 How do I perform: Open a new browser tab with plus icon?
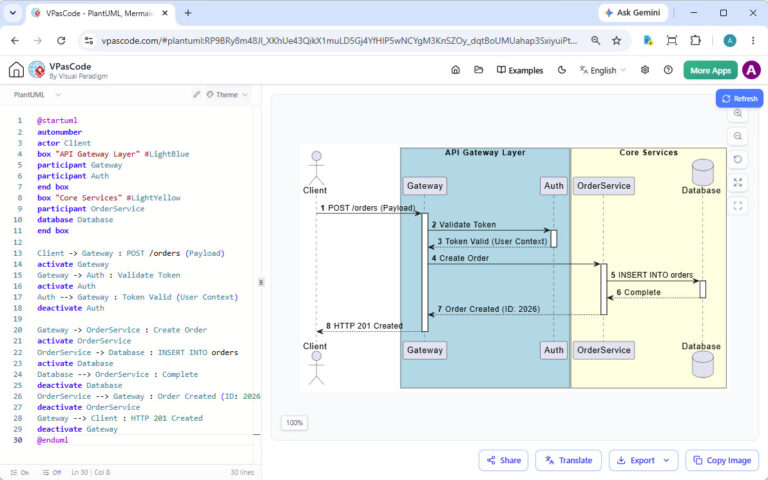pos(188,13)
